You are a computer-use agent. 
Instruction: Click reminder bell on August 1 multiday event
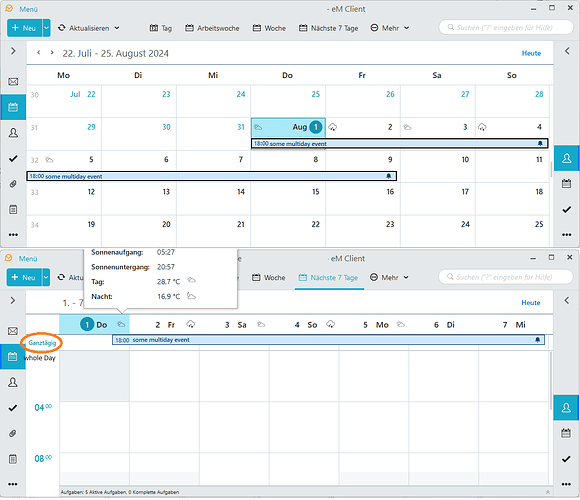pos(540,143)
